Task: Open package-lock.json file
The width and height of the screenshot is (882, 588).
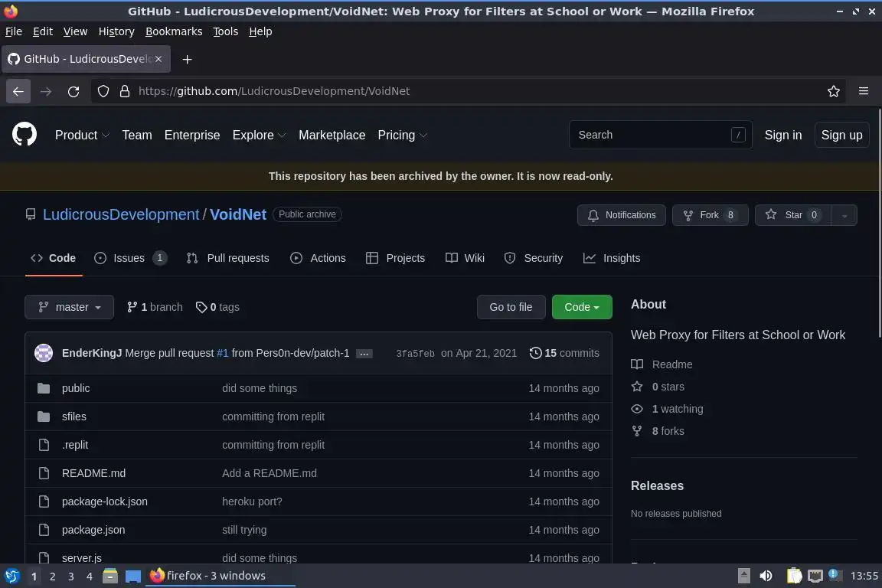Action: point(105,501)
